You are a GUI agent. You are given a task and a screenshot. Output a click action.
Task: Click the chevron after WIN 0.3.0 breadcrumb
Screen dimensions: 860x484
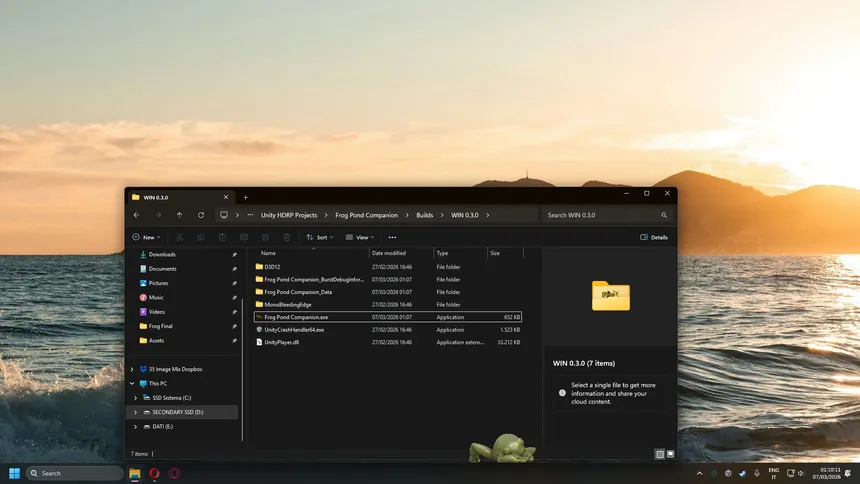pos(488,215)
